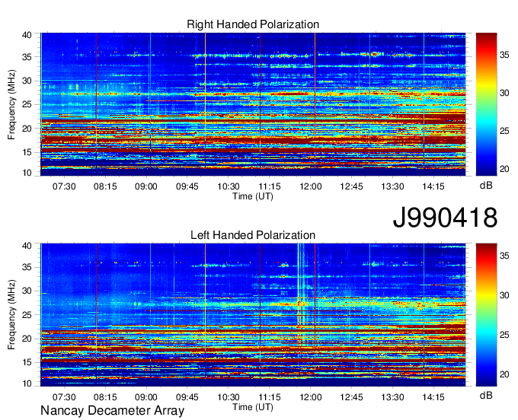The height and width of the screenshot is (420, 518).
Task: Click 14:15 tick under Right Handed plot
Action: coord(433,186)
